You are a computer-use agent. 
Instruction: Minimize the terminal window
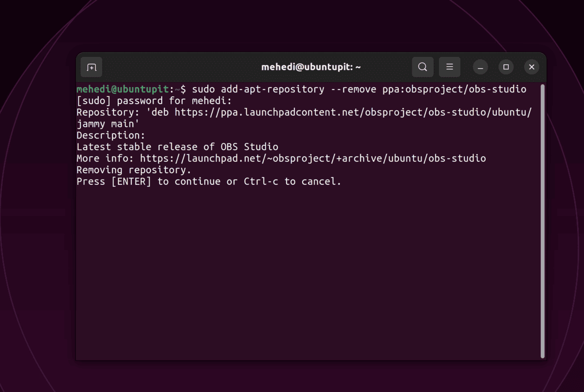480,67
